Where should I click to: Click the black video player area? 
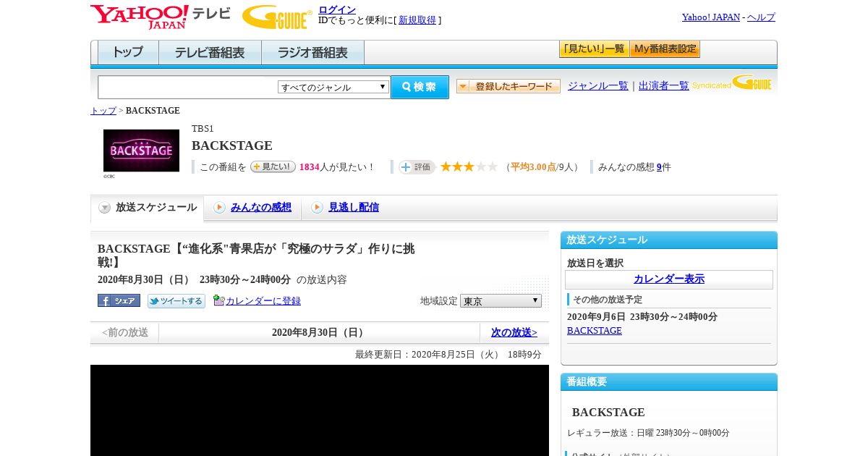pos(320,410)
